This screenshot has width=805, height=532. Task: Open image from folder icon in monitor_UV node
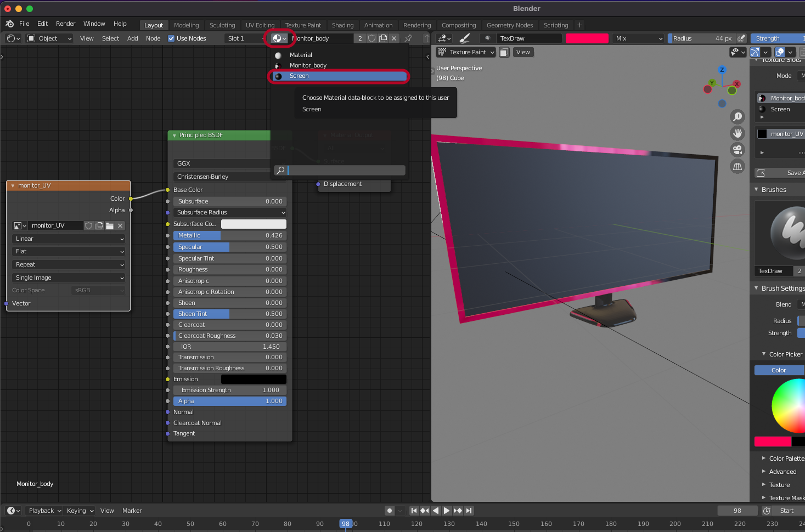pos(110,225)
